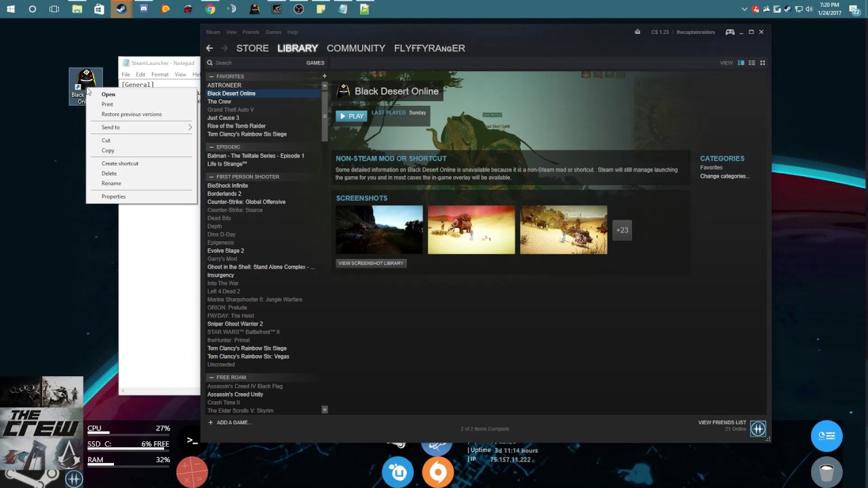Click the Origin orange desktop circle icon
The width and height of the screenshot is (868, 488).
coord(438,472)
